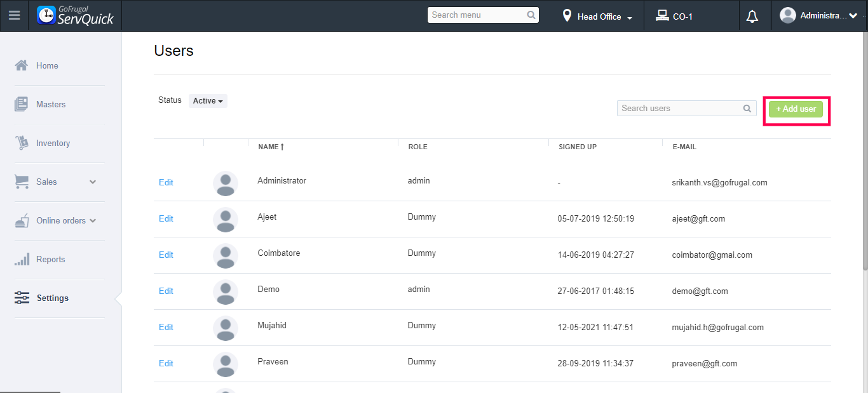868x393 pixels.
Task: Expand the Sales menu chevron
Action: pos(93,182)
